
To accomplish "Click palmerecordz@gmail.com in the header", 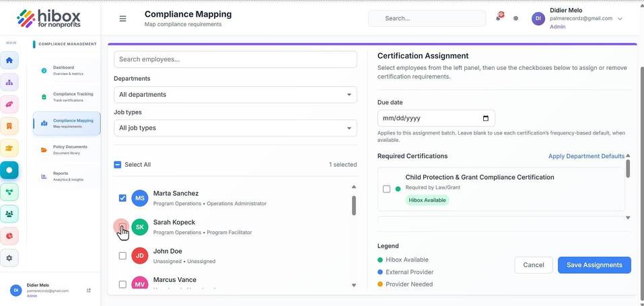I will (x=581, y=18).
